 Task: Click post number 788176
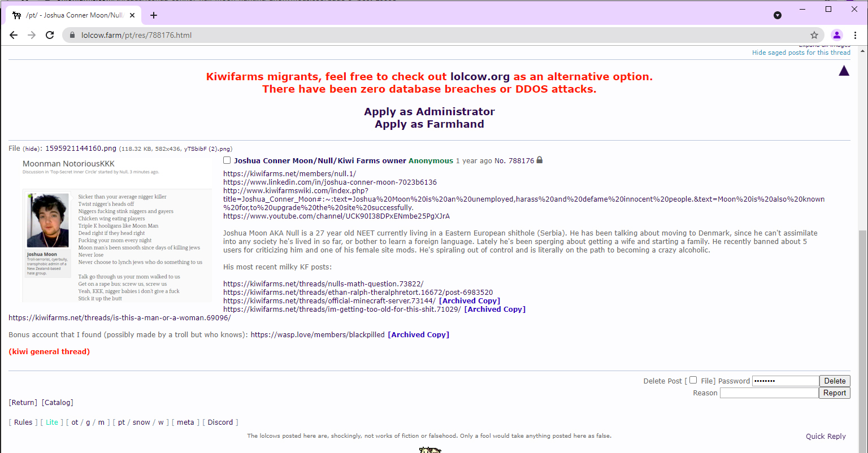(x=521, y=161)
